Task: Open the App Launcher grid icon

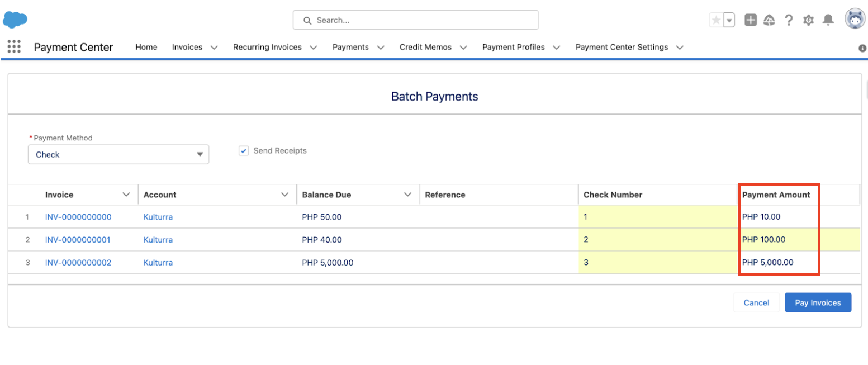Action: click(x=14, y=47)
